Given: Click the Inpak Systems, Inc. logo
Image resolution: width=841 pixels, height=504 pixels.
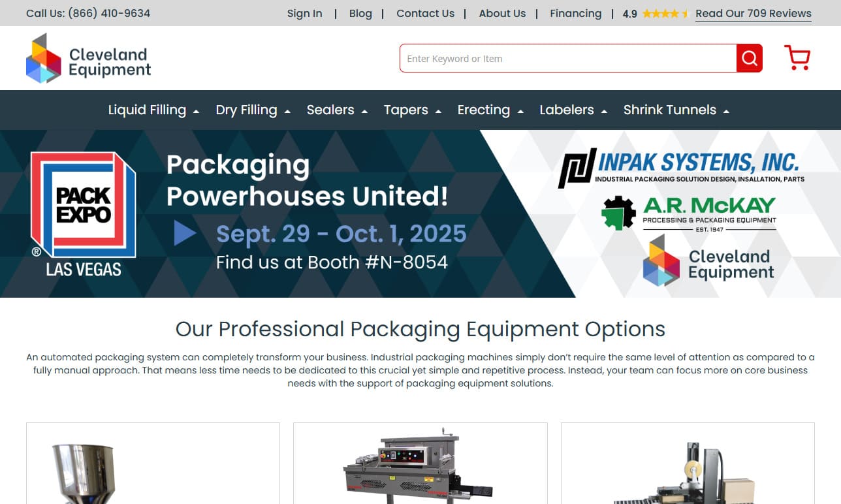Looking at the screenshot, I should pyautogui.click(x=681, y=168).
